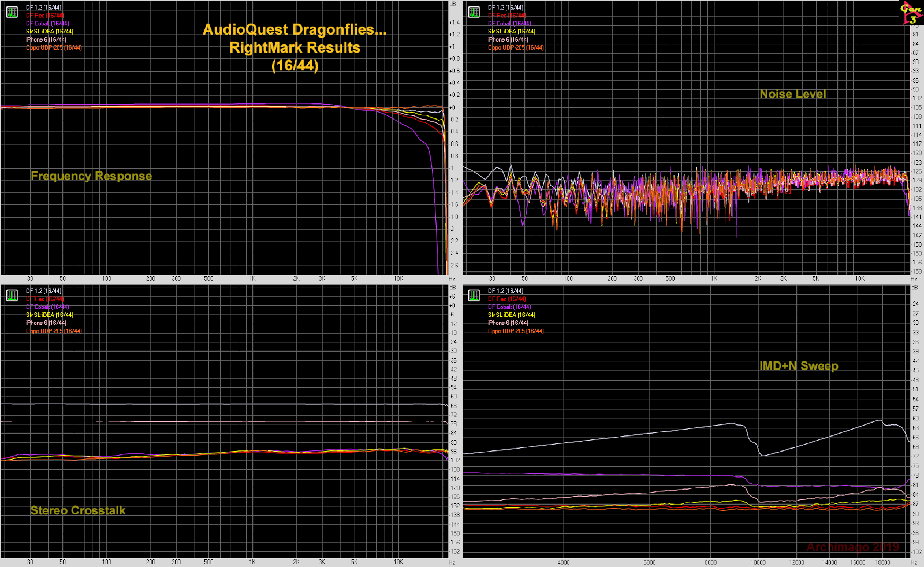
Task: Highlight Oppo UDP-205 (16/44) in IMD+N Sweep legend
Action: pos(516,331)
